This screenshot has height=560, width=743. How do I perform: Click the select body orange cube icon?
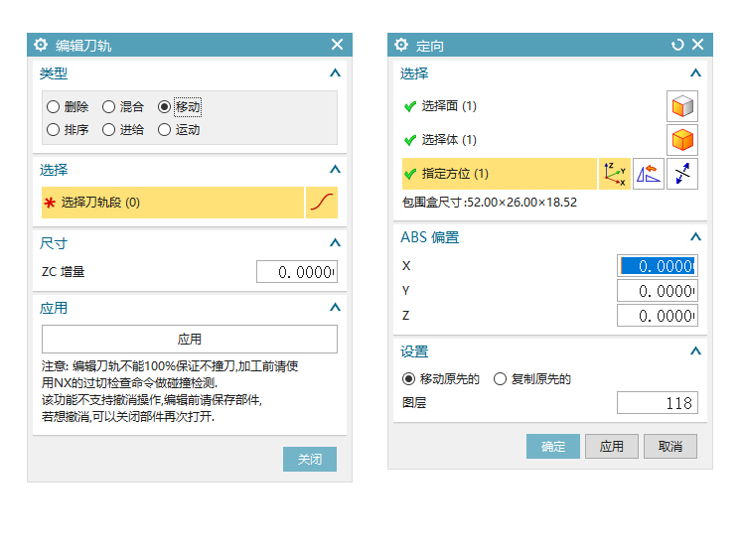pos(682,140)
